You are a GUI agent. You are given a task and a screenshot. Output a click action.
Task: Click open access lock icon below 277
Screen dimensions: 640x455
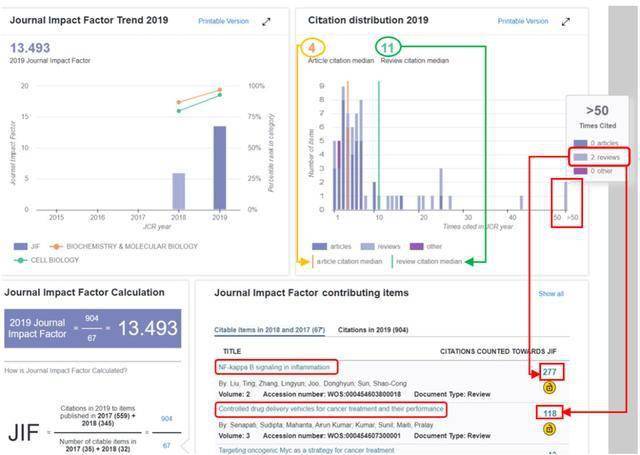pyautogui.click(x=549, y=387)
